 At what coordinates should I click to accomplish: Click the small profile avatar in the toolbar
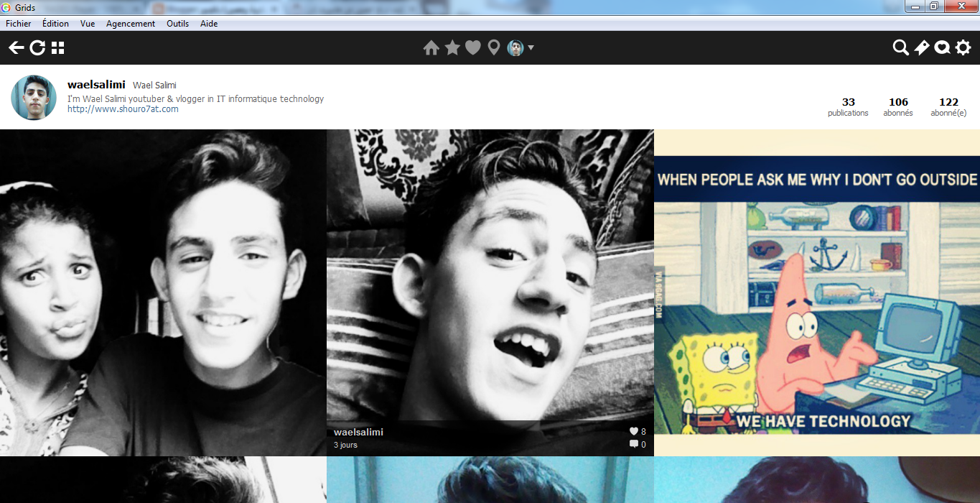click(515, 48)
